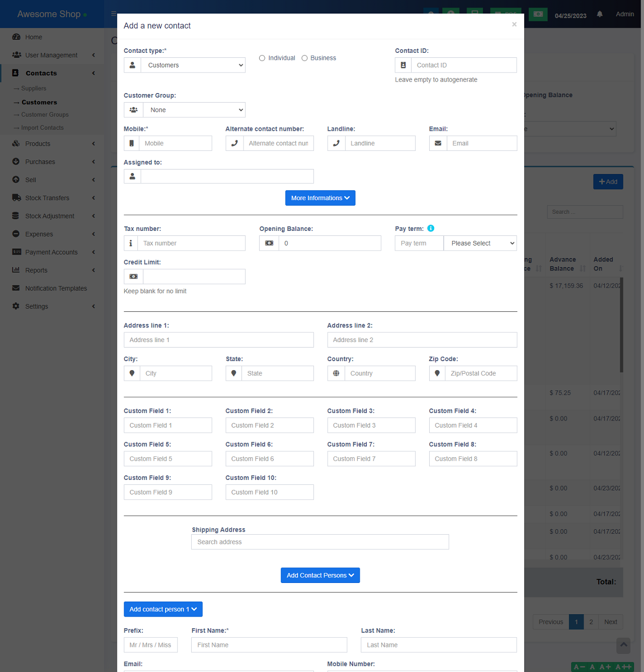Expand the More Informations section
This screenshot has height=672, width=644.
(320, 198)
